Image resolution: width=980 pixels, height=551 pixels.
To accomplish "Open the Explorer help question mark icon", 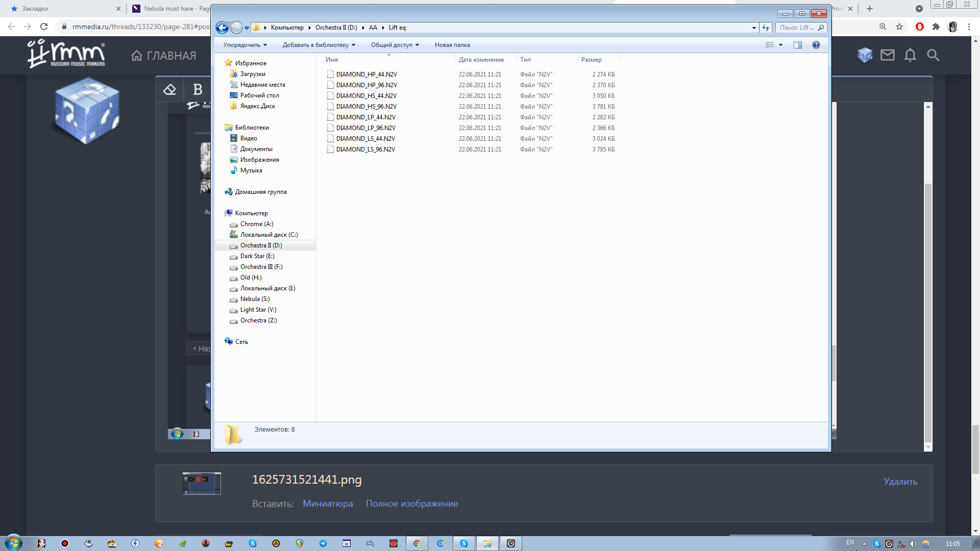I will pos(816,45).
